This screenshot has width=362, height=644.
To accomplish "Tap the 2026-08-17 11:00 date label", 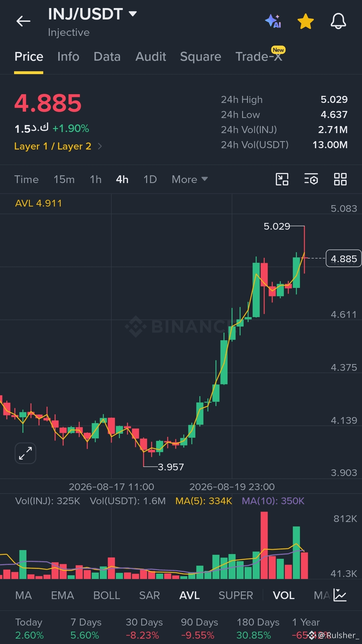I will 111,487.
